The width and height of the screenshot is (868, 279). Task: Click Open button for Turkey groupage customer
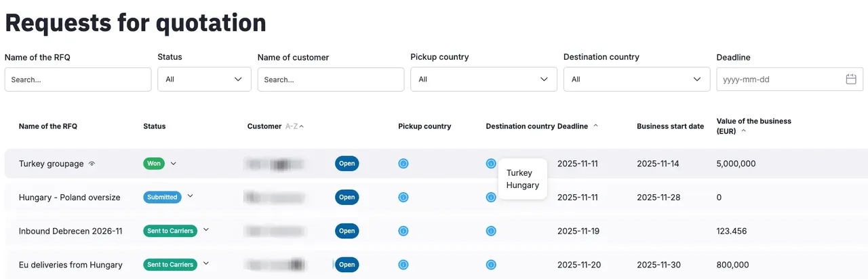[x=347, y=164]
